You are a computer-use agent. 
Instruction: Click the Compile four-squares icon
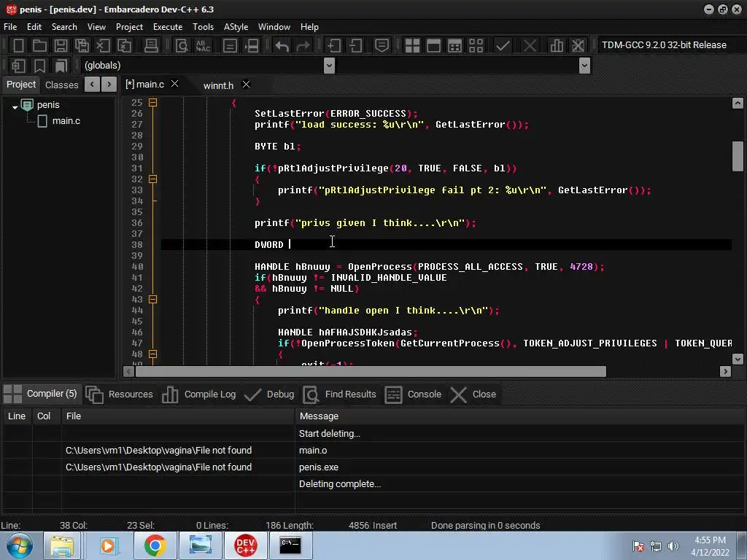[x=412, y=46]
